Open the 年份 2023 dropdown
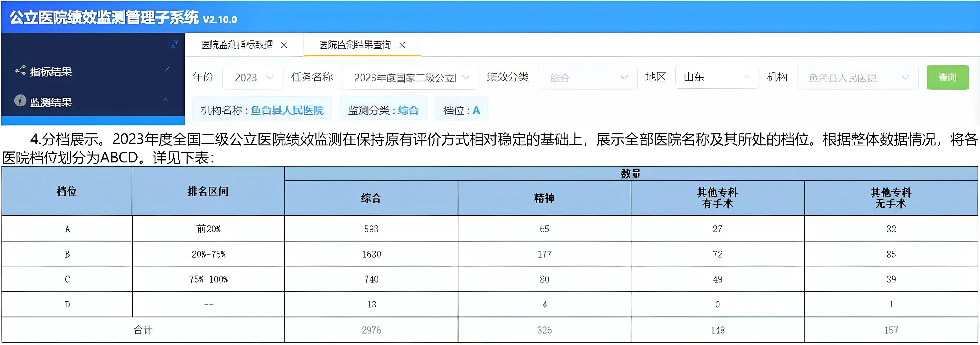This screenshot has height=345, width=980. pyautogui.click(x=253, y=78)
